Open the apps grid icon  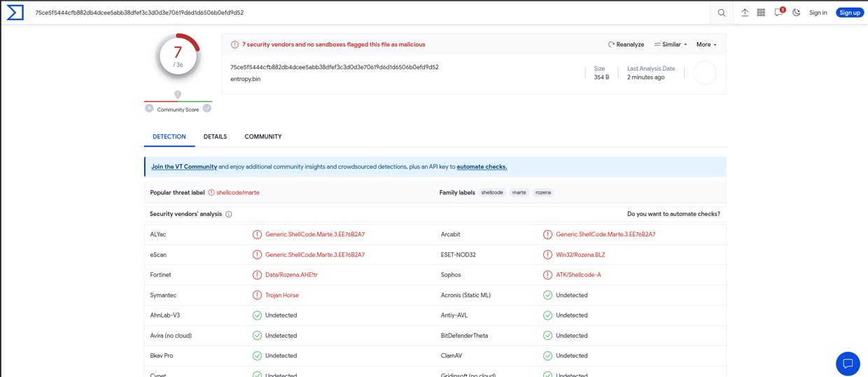(761, 13)
